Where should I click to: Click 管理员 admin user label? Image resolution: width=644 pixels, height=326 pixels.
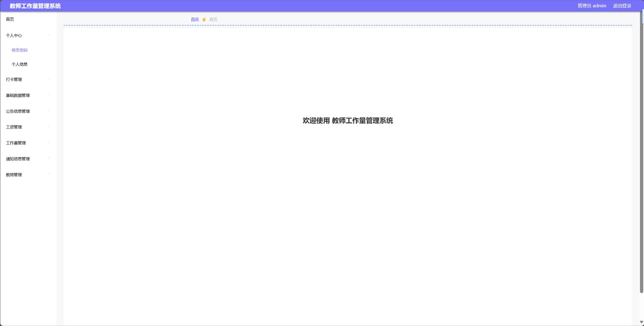click(x=592, y=6)
